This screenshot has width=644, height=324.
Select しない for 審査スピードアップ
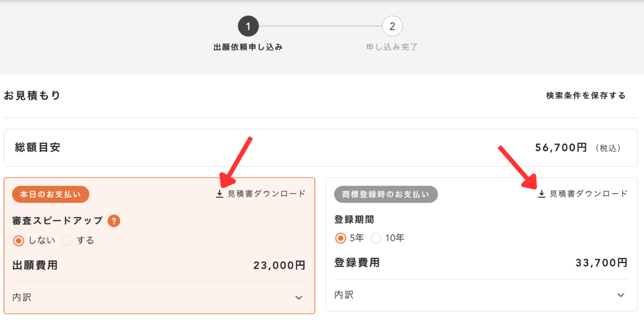click(x=19, y=241)
